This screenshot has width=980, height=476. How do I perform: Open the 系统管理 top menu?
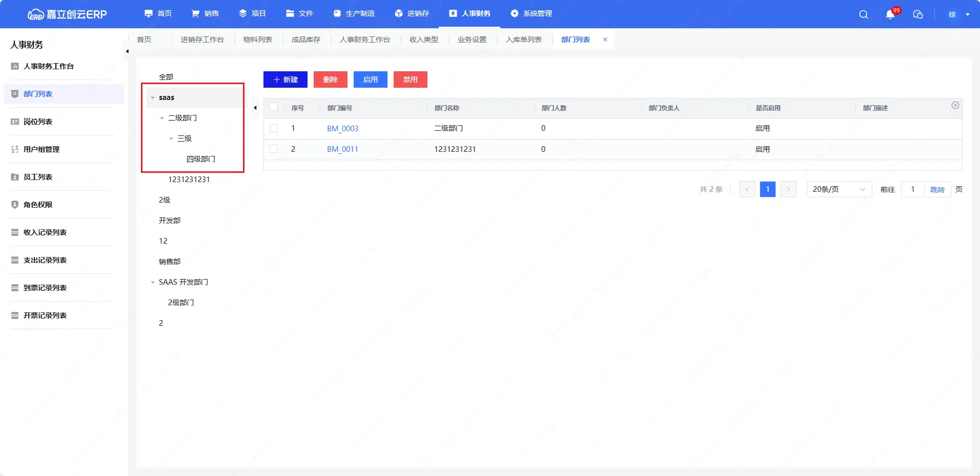[x=531, y=14]
